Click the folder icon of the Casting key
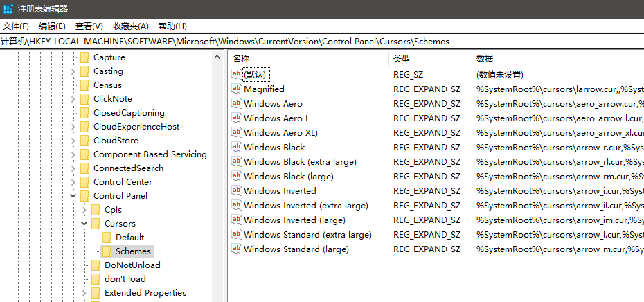 [84, 71]
